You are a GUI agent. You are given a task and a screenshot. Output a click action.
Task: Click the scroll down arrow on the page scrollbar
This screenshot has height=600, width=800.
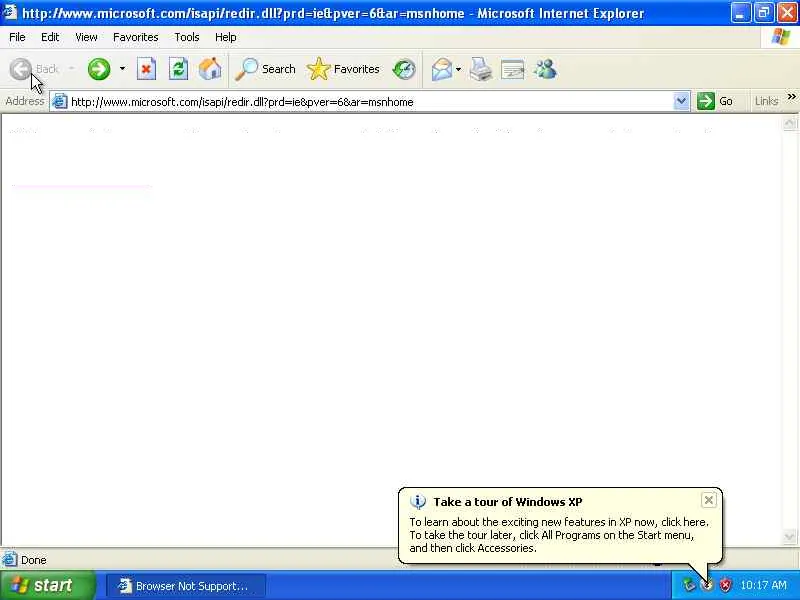(789, 537)
